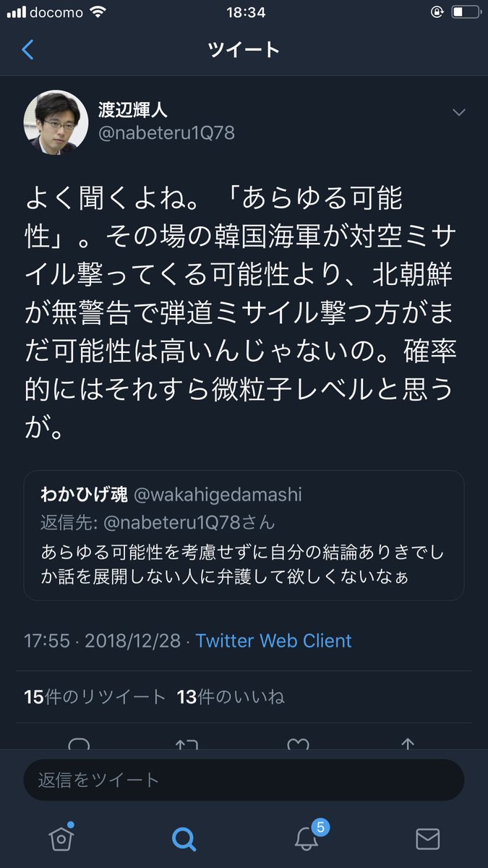Image resolution: width=488 pixels, height=868 pixels.
Task: Focus the 返信をツイート reply field
Action: pyautogui.click(x=244, y=780)
